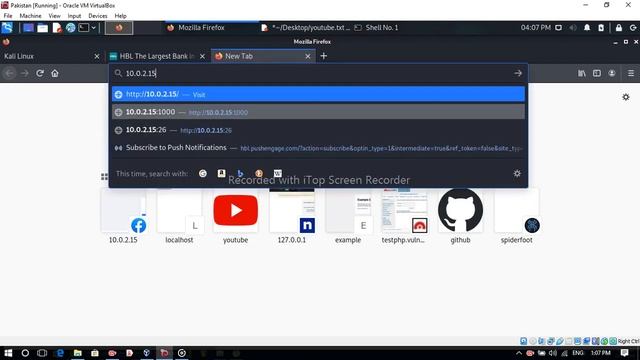Show desktop using the blue panel icon

click(28, 28)
